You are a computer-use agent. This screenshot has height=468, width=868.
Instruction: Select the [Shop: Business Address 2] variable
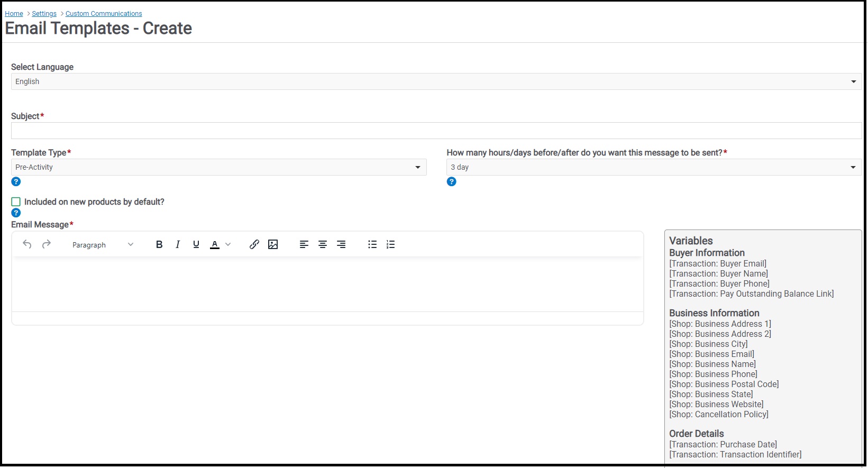point(720,334)
